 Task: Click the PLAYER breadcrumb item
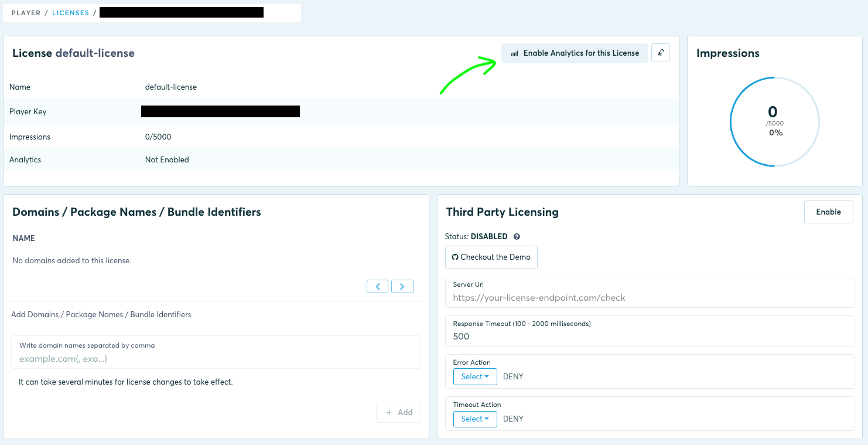point(26,13)
